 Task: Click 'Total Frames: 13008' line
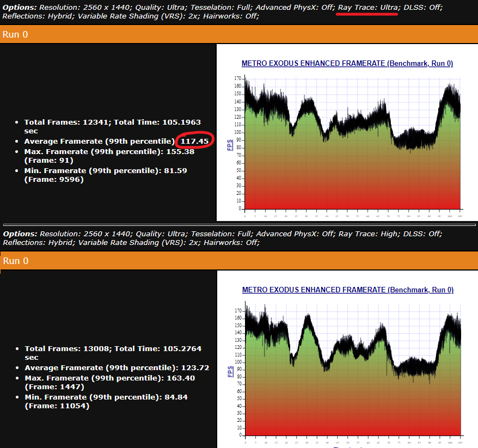click(x=113, y=353)
